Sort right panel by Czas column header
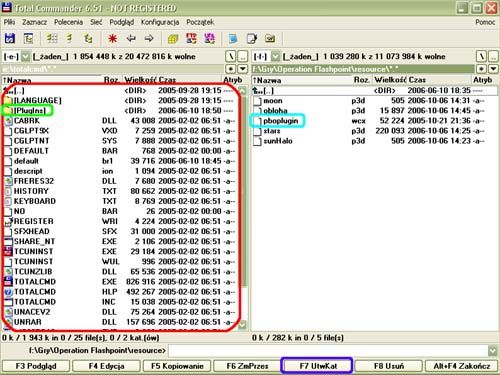 pos(439,80)
